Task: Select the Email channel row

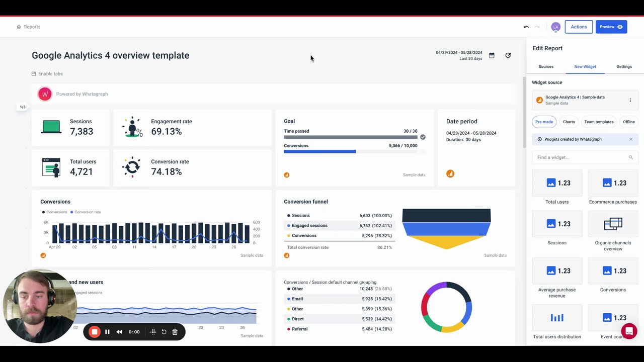Action: point(340,299)
